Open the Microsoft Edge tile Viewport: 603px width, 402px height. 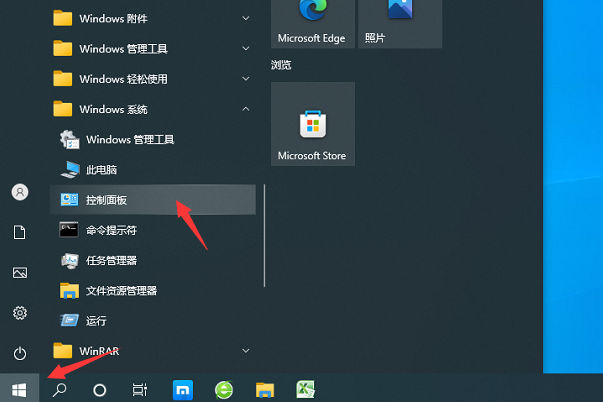click(x=313, y=23)
